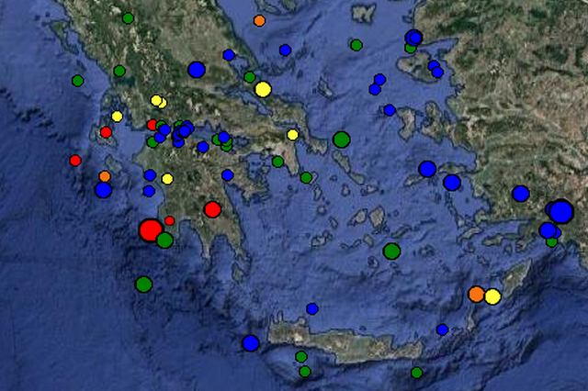This screenshot has width=588, height=391.
Task: Select the yellow marker near Athens
Action: [292, 134]
